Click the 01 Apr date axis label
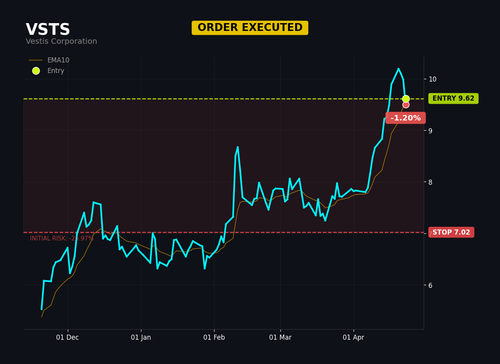Screen dimensions: 500x364 click(353, 337)
